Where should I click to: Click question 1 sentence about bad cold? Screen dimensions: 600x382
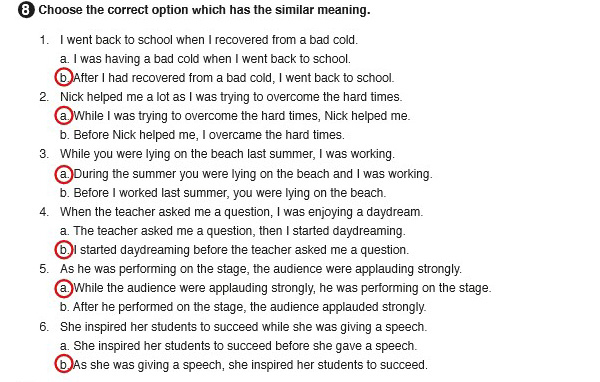[x=209, y=40]
